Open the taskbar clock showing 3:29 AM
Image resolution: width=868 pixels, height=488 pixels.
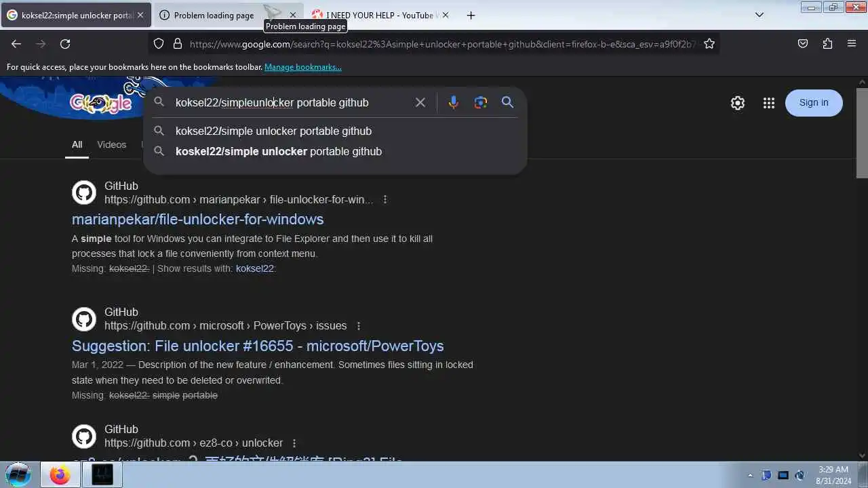pyautogui.click(x=833, y=475)
